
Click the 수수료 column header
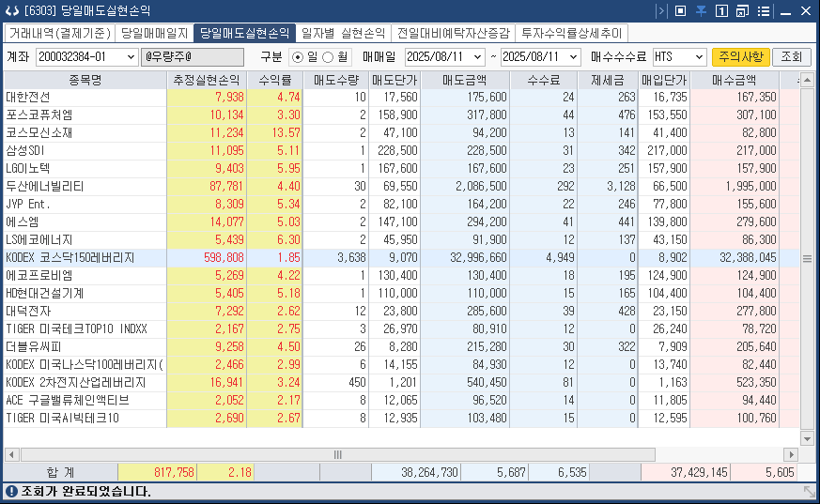tap(543, 80)
